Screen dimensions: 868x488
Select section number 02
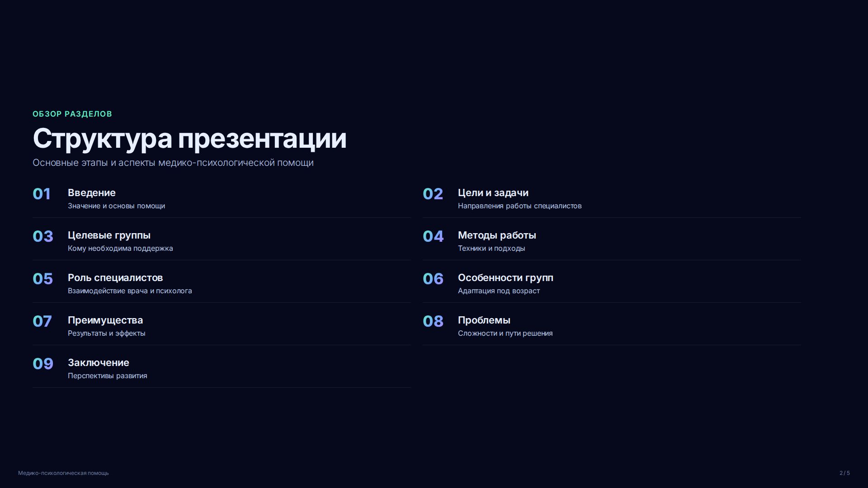click(x=433, y=194)
